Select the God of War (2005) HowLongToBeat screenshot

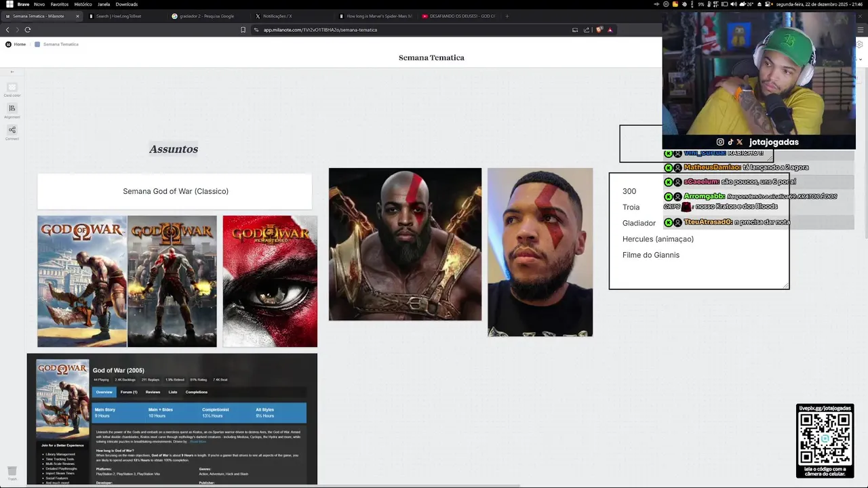(x=172, y=419)
